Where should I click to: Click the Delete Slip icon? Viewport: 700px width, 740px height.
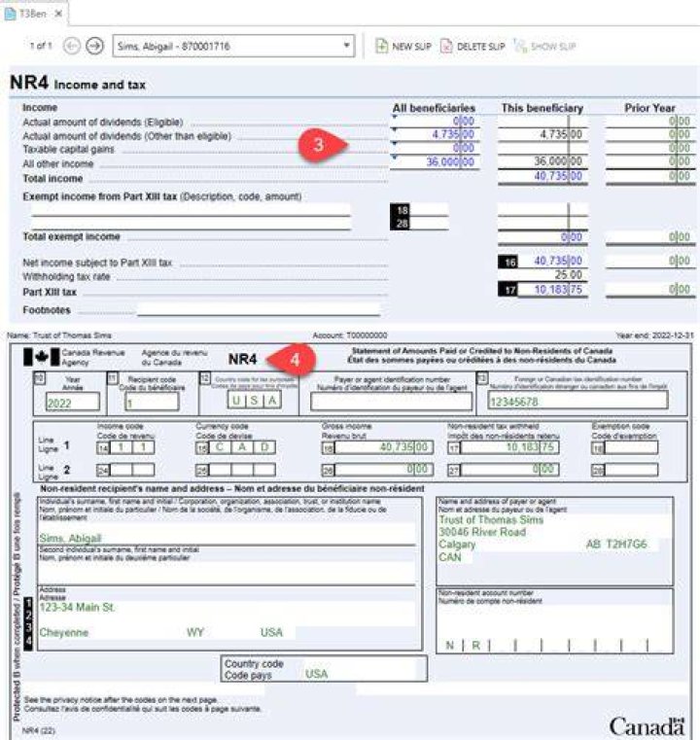point(445,47)
